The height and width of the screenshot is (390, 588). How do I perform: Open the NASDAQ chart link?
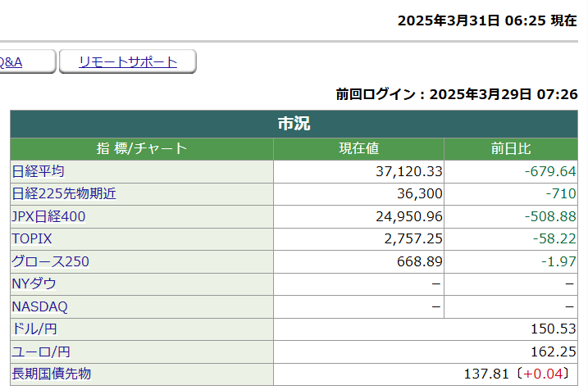(x=39, y=307)
